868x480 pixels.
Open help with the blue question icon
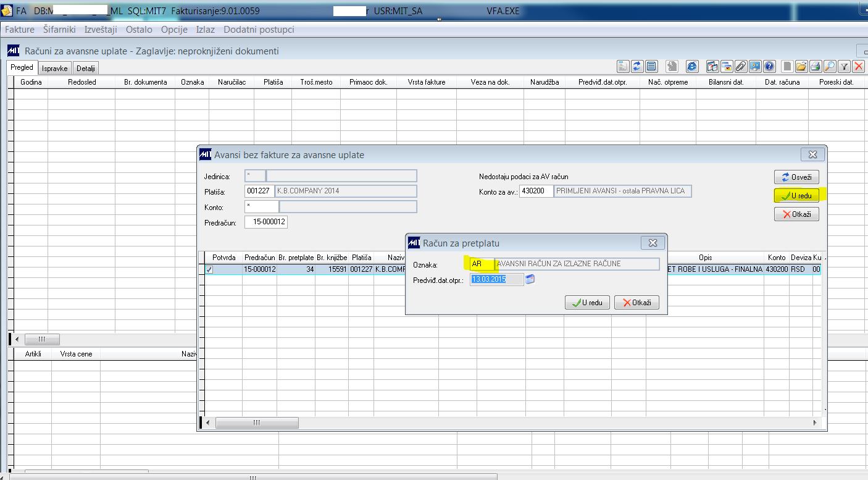click(x=769, y=66)
